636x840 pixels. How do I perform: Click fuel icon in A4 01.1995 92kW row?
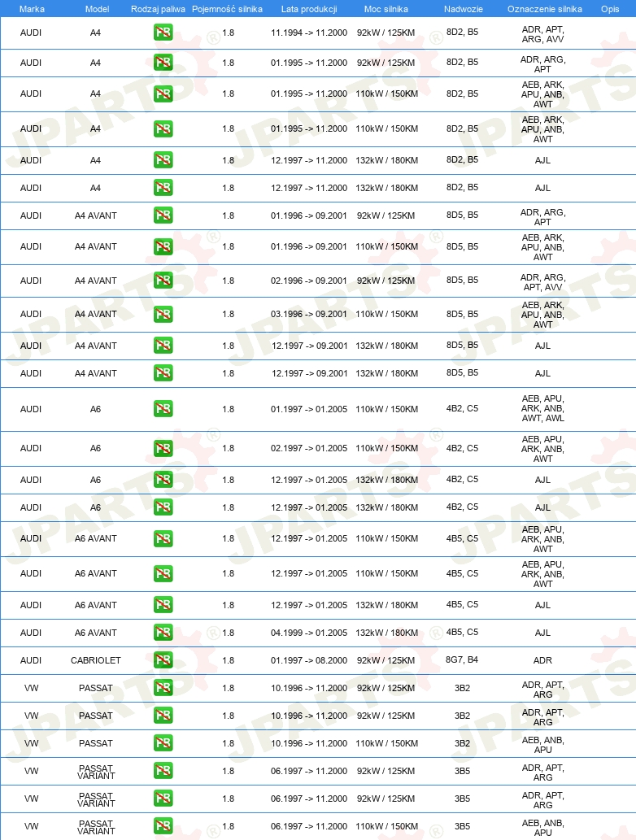(x=163, y=63)
